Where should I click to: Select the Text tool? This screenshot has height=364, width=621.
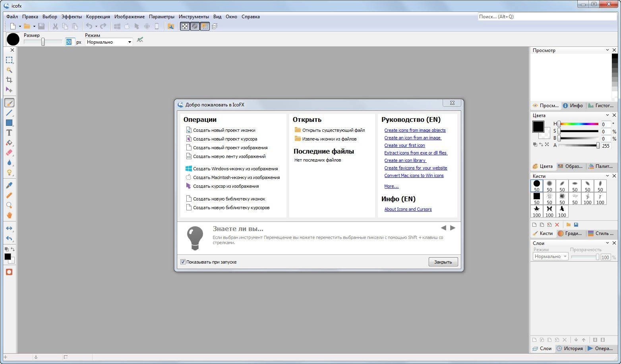click(9, 133)
